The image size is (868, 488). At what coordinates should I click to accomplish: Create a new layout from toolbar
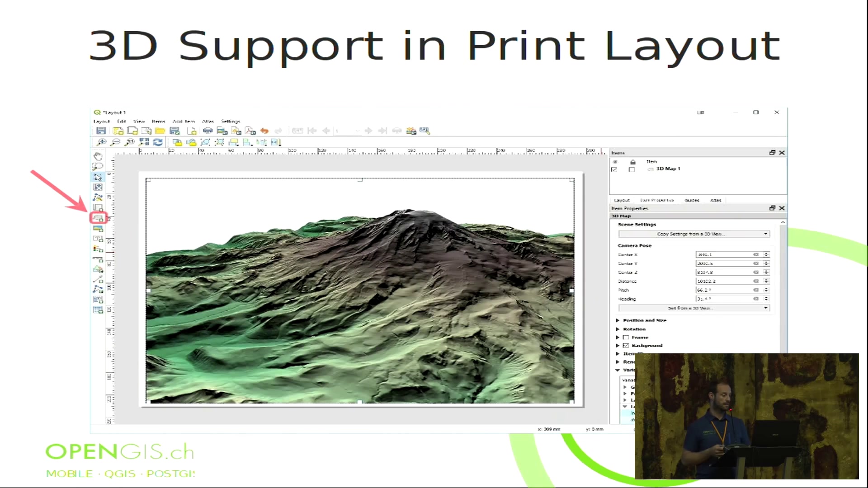click(118, 131)
